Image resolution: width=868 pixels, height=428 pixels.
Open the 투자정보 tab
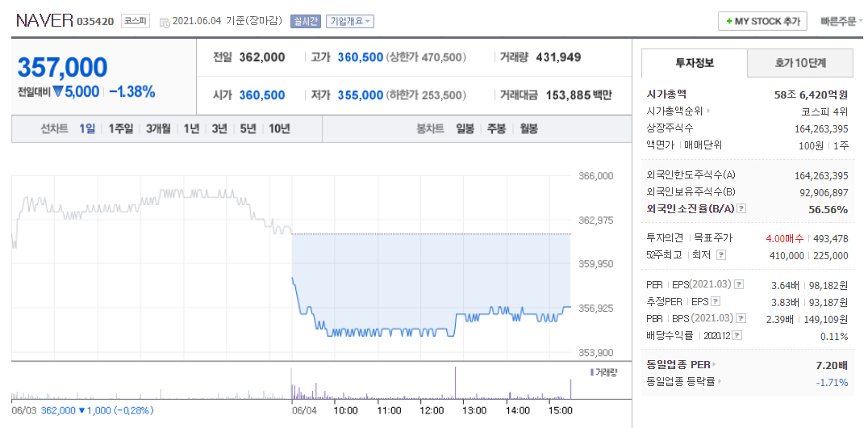click(695, 63)
